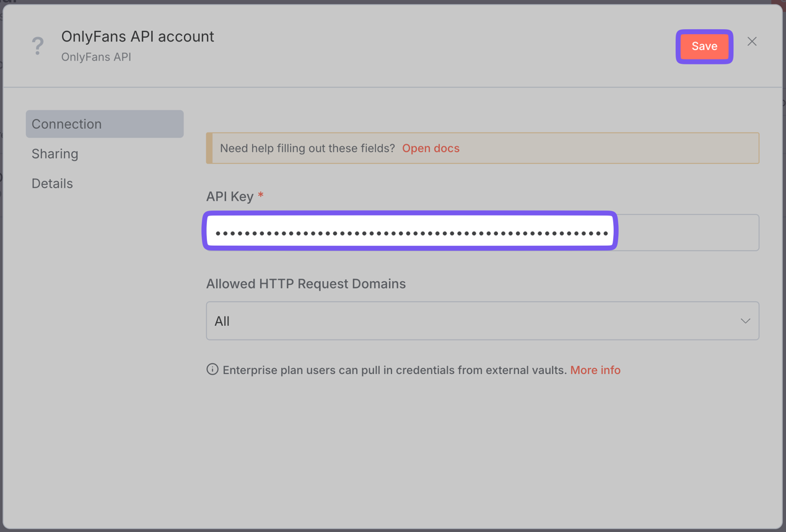The image size is (786, 532).
Task: Click the 'API Key' field label
Action: tap(230, 196)
